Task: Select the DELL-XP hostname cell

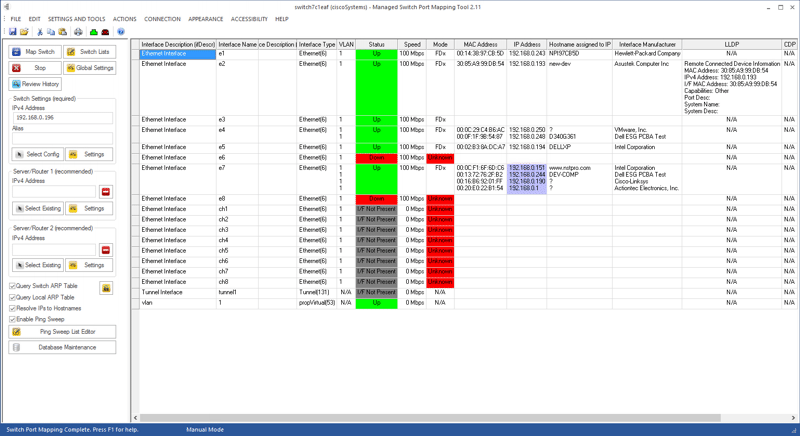Action: pos(580,147)
